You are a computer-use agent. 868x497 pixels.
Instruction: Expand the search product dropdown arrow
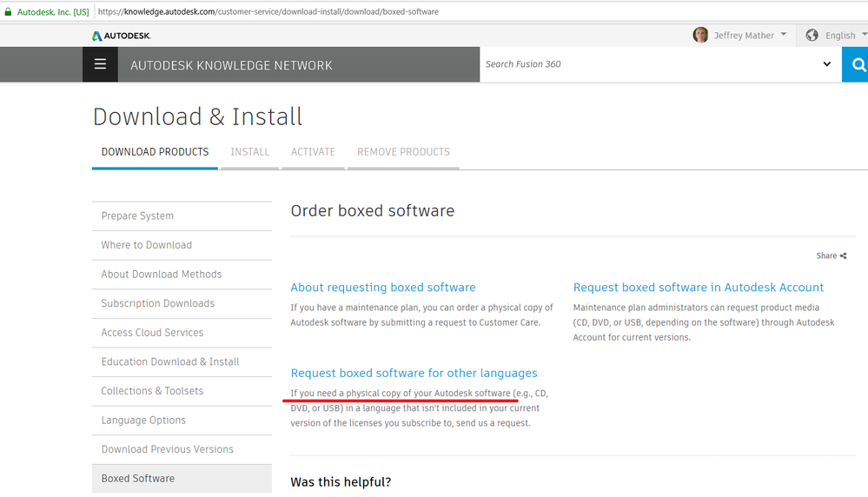[826, 64]
